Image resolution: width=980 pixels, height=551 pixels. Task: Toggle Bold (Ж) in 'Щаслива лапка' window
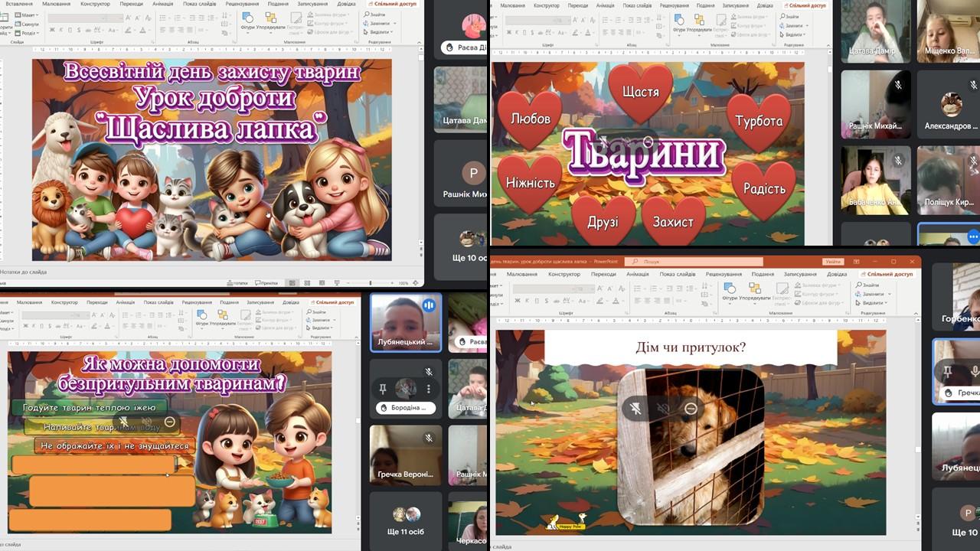52,30
